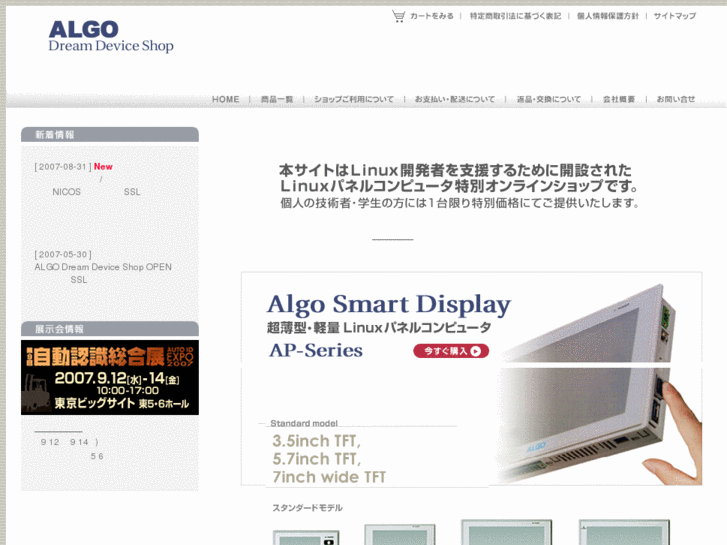Open the 自動認識総合展 Auto ID Expo banner
727x545 pixels.
(x=110, y=378)
